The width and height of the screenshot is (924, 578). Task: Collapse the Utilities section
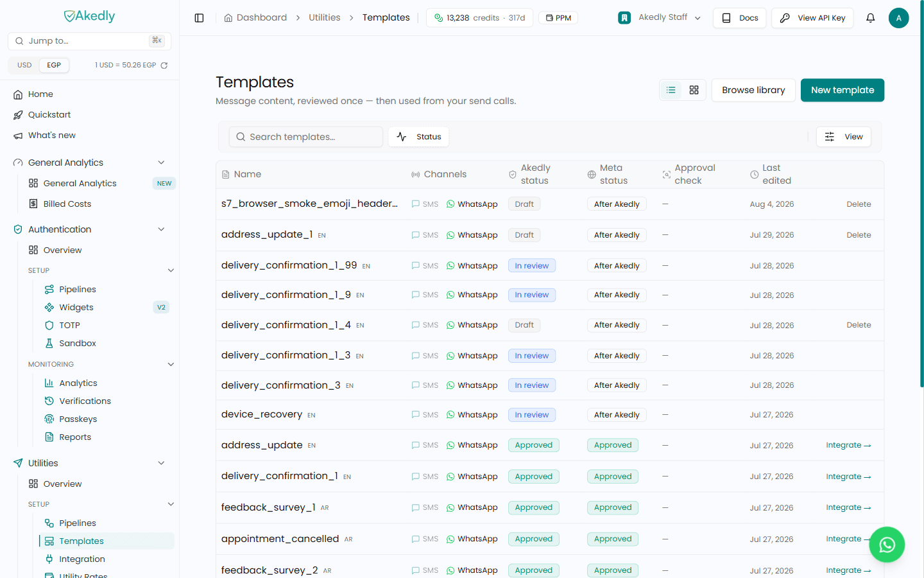161,463
